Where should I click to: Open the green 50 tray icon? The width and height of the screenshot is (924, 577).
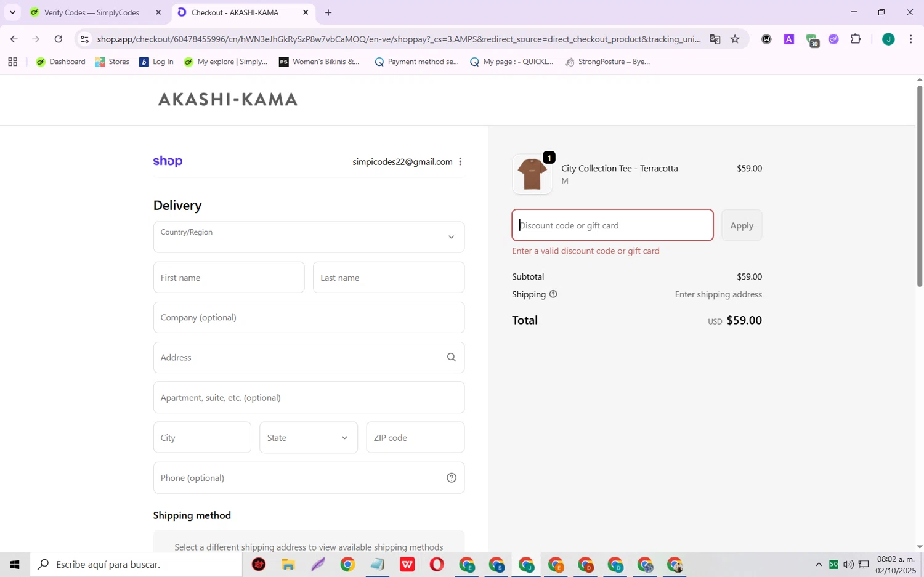tap(833, 565)
